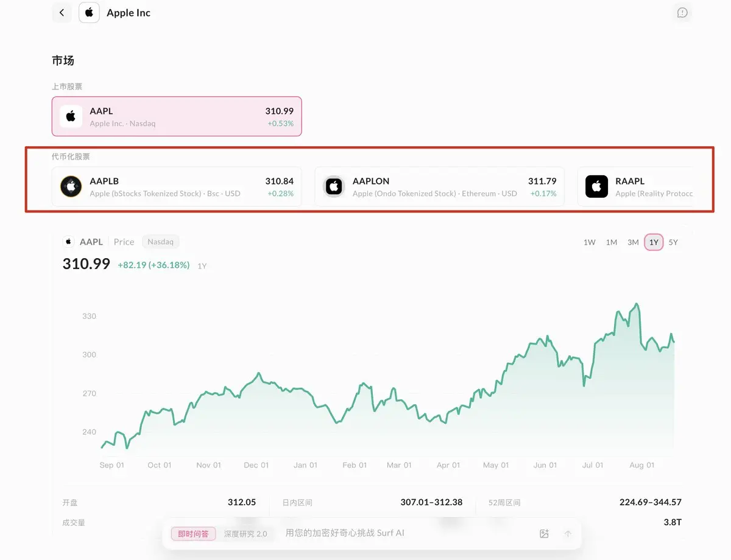
Task: Click the chart price 310.99 value
Action: click(87, 264)
